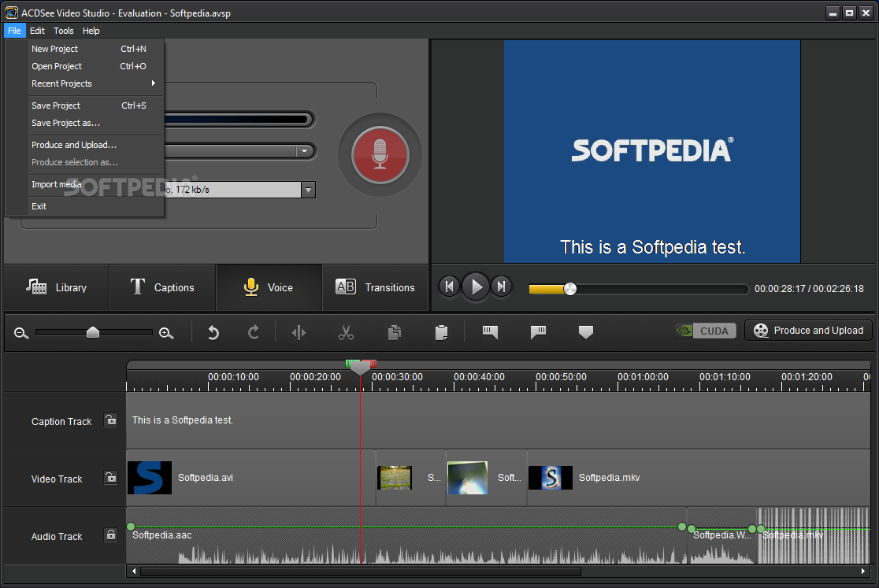Click the preview playback progress slider knob
879x588 pixels.
click(570, 289)
